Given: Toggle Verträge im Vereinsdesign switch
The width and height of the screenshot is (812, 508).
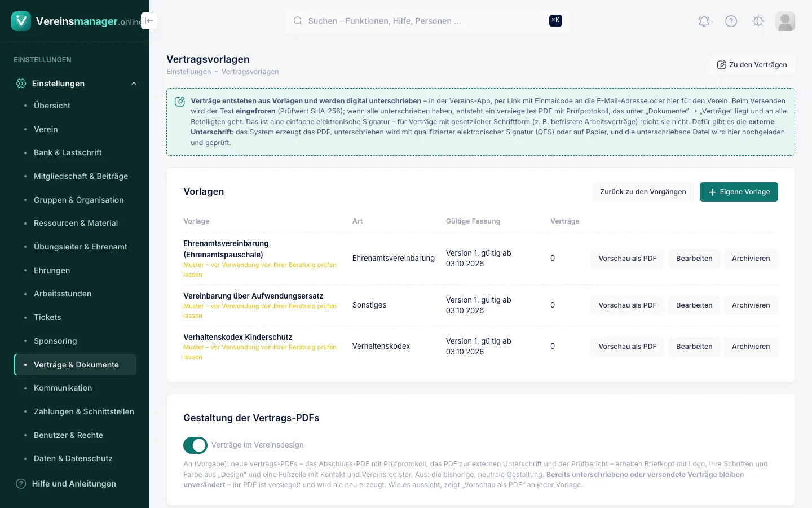Looking at the screenshot, I should point(196,445).
